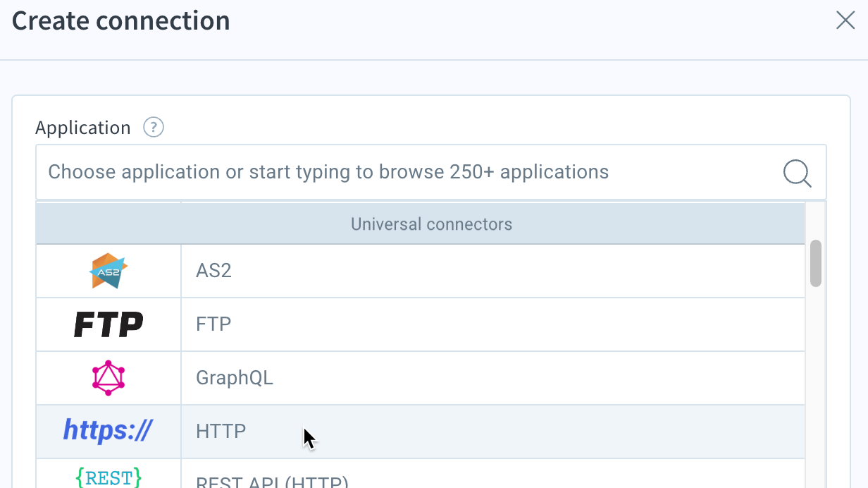Open the Application help question mark icon
This screenshot has width=868, height=488.
tap(154, 128)
